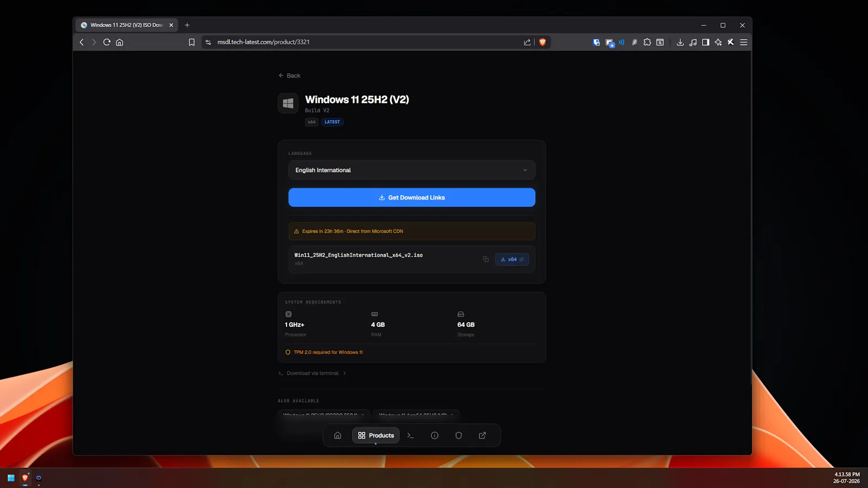Click the processor chip icon
The width and height of the screenshot is (868, 488).
tap(289, 314)
